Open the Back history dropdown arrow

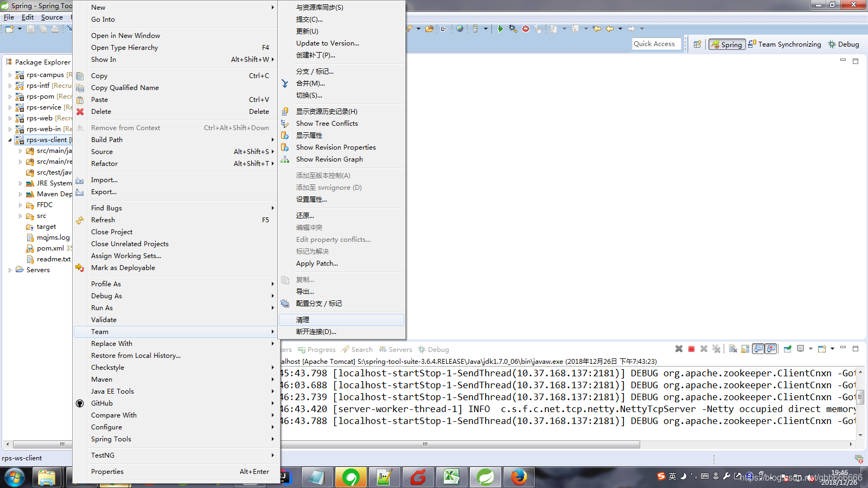(620, 29)
